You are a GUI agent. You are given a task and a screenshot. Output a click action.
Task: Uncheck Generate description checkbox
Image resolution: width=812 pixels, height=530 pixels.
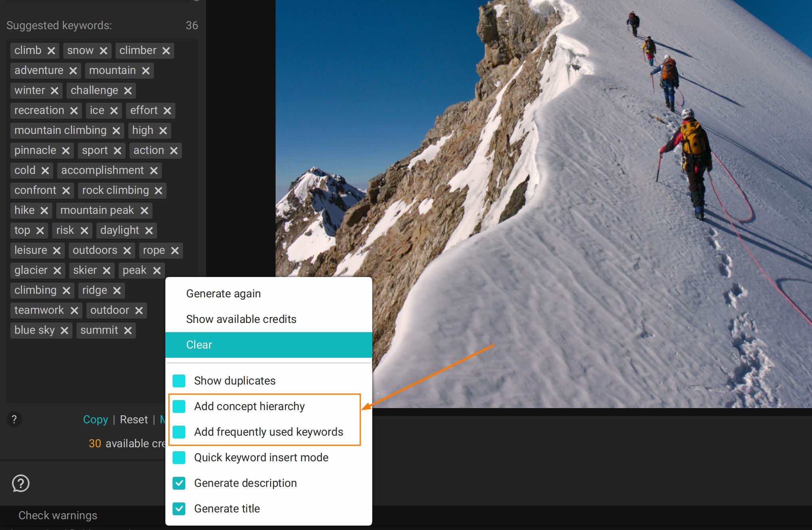[179, 483]
